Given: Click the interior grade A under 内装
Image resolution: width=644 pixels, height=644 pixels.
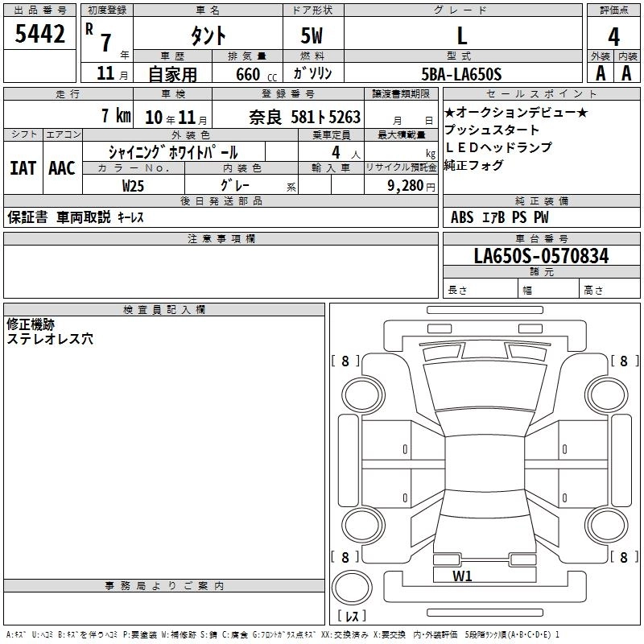Looking at the screenshot, I should [x=627, y=73].
